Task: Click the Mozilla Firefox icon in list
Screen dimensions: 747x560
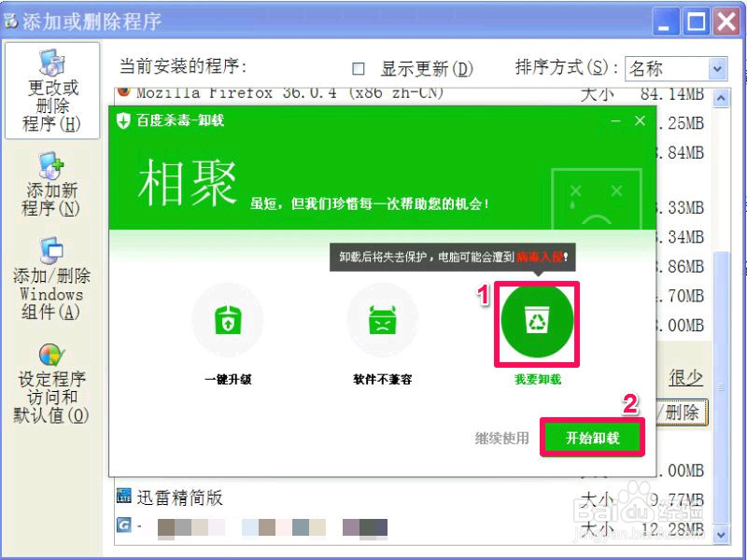Action: tap(124, 91)
